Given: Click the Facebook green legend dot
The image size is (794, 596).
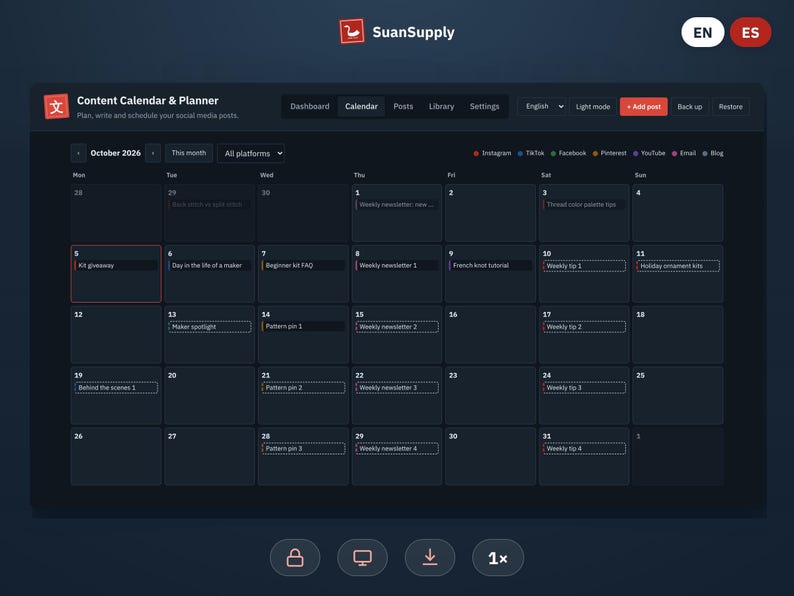Looking at the screenshot, I should pyautogui.click(x=553, y=153).
